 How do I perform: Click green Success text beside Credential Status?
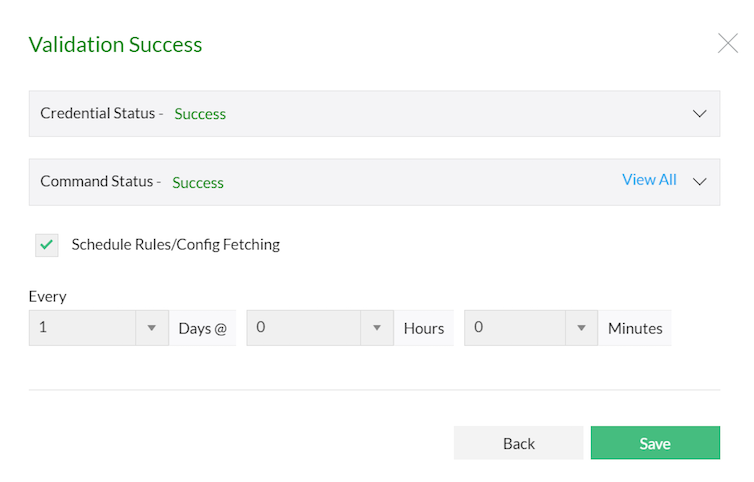coord(200,114)
